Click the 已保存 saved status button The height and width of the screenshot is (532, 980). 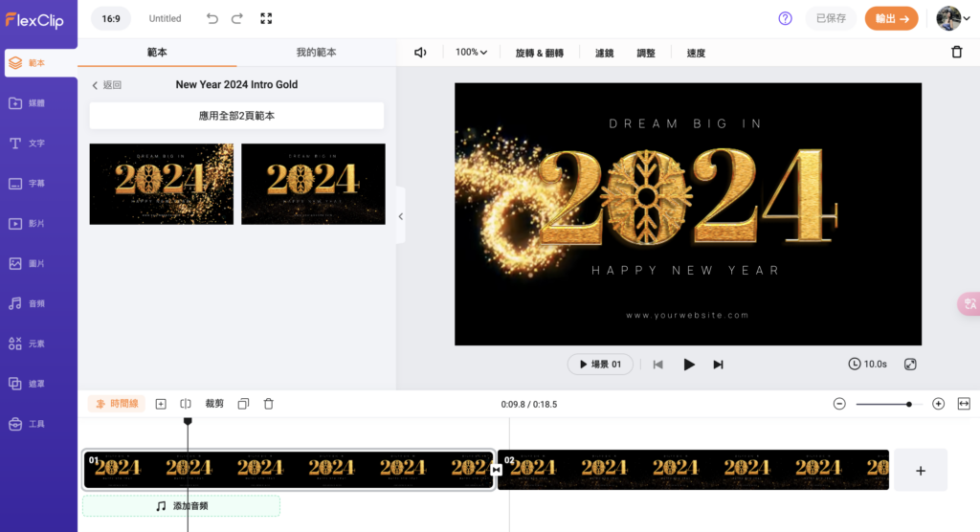click(x=831, y=19)
